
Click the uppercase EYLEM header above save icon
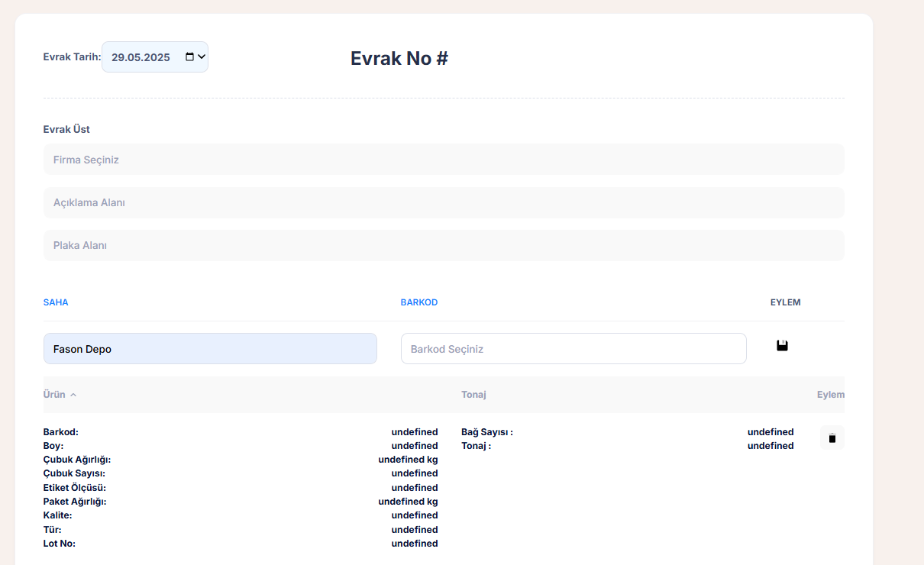[785, 302]
